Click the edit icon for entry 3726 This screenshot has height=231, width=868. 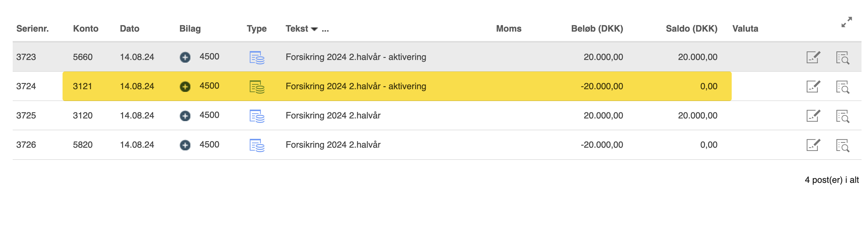point(813,145)
